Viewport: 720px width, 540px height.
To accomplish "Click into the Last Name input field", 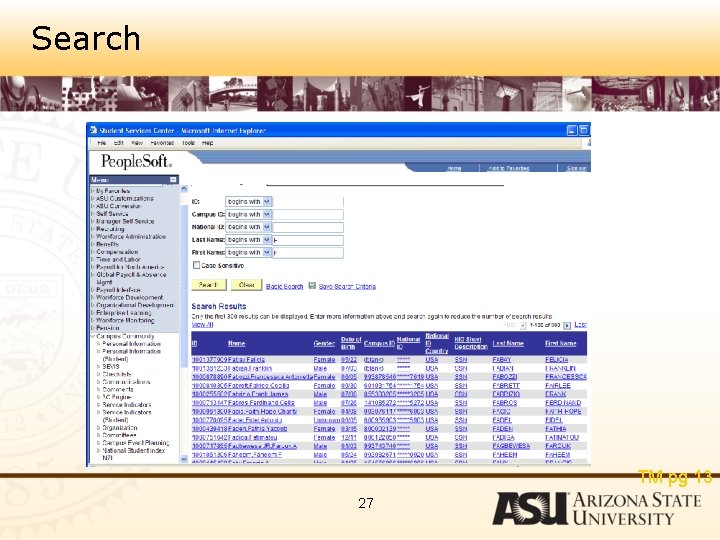I will [x=308, y=240].
